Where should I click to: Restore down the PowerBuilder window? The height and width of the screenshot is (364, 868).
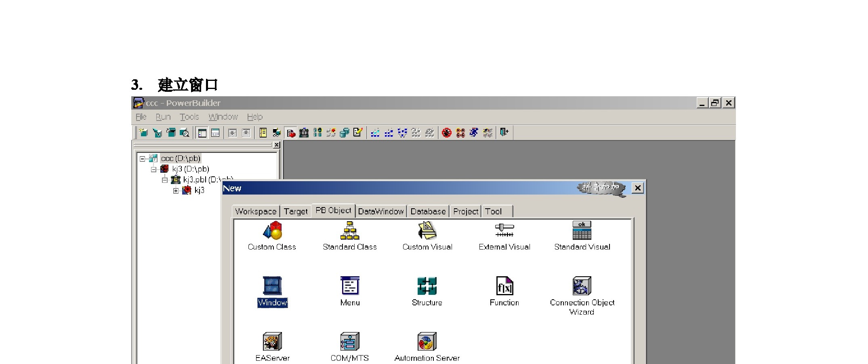pyautogui.click(x=715, y=103)
